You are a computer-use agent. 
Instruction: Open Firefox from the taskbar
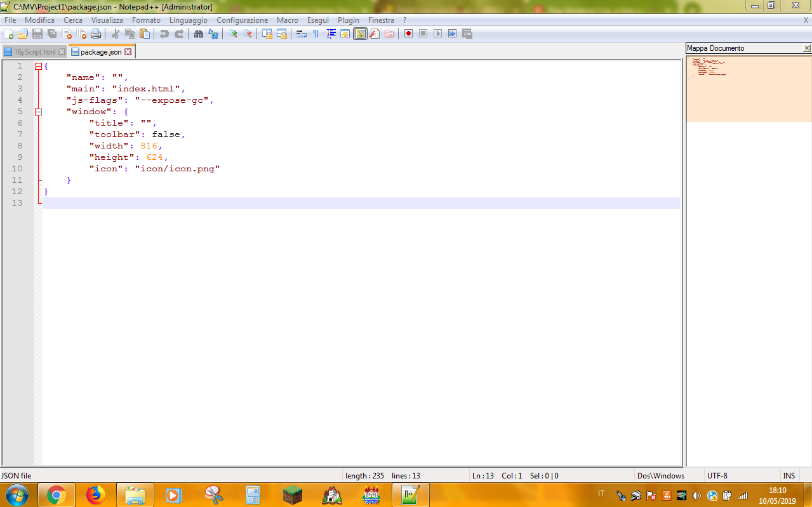pyautogui.click(x=96, y=495)
